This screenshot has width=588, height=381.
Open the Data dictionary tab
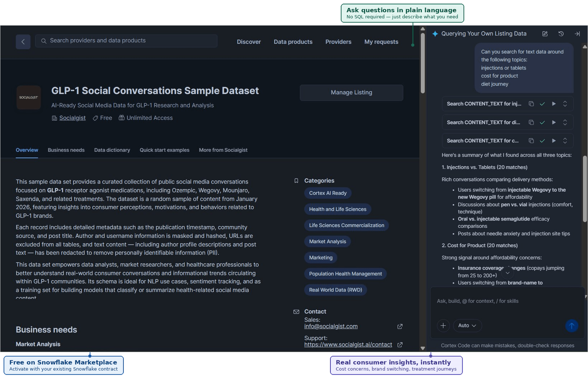(x=112, y=150)
